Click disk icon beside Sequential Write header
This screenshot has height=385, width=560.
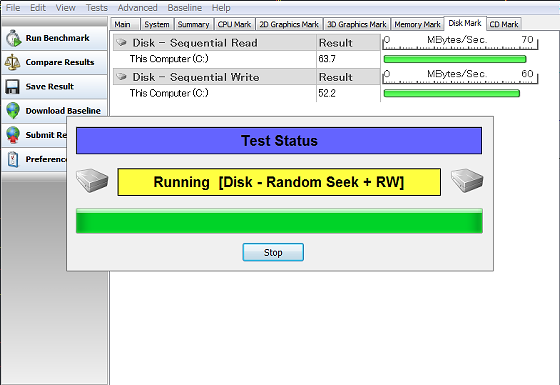tap(122, 76)
